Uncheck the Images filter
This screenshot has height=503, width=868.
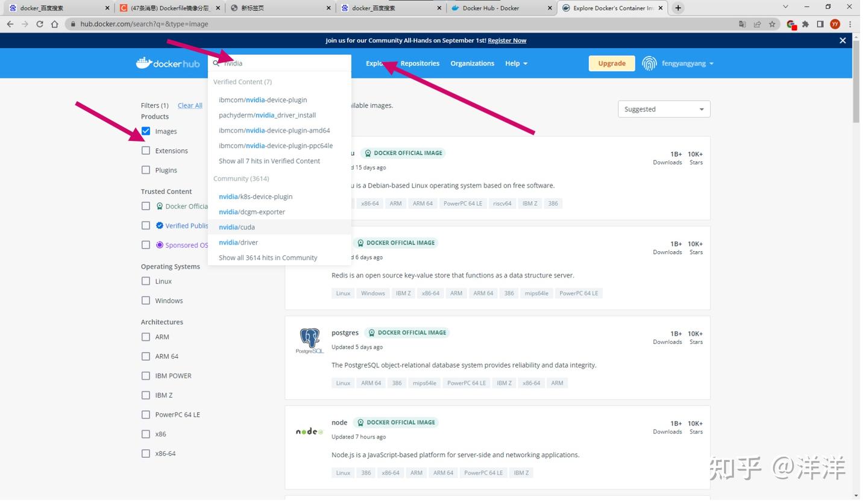(x=146, y=131)
